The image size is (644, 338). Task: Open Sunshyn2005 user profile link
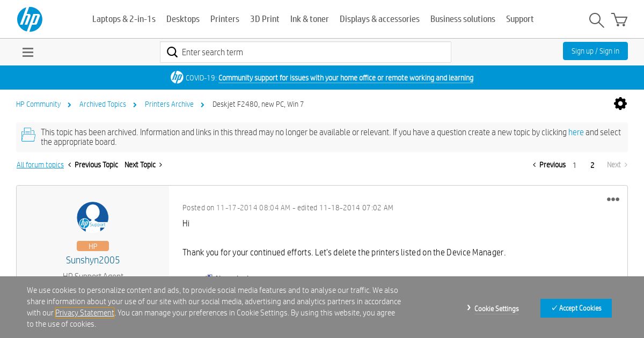pos(93,260)
